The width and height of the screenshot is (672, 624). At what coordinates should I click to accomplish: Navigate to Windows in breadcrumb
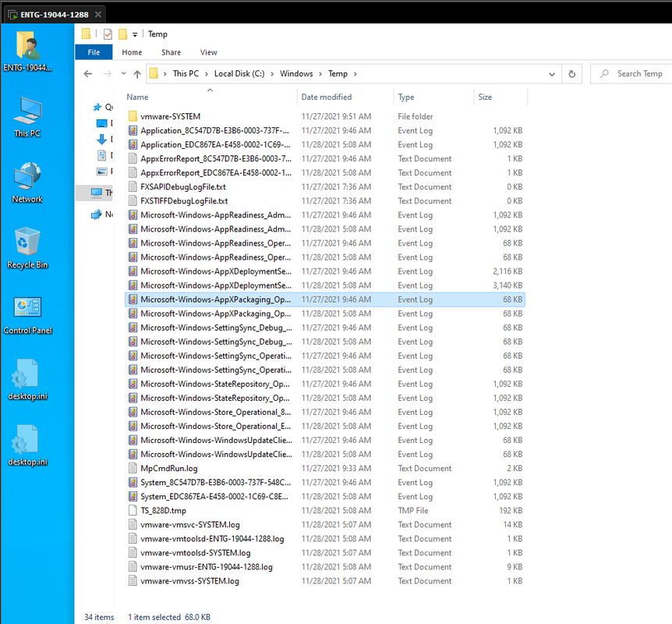[x=296, y=74]
